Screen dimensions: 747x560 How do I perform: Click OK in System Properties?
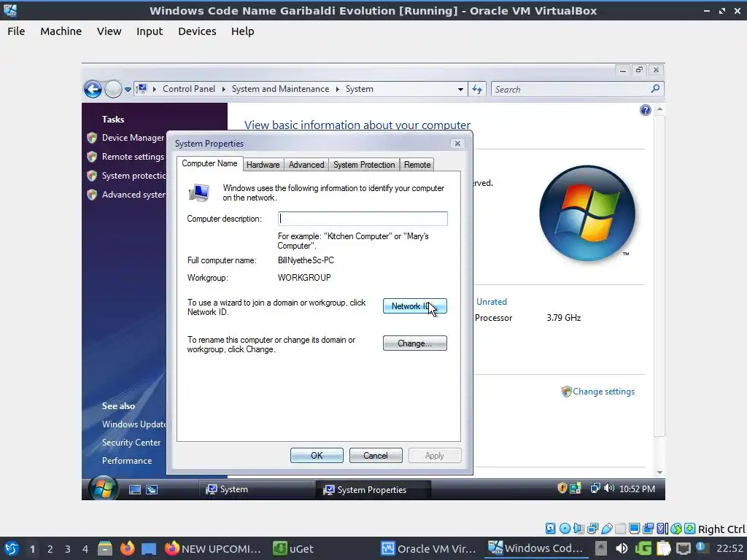point(317,456)
